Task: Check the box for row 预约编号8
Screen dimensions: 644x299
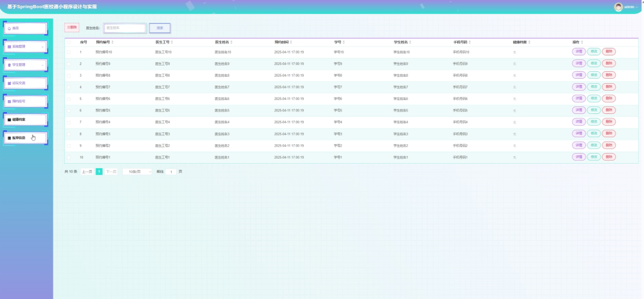Action: (69, 76)
